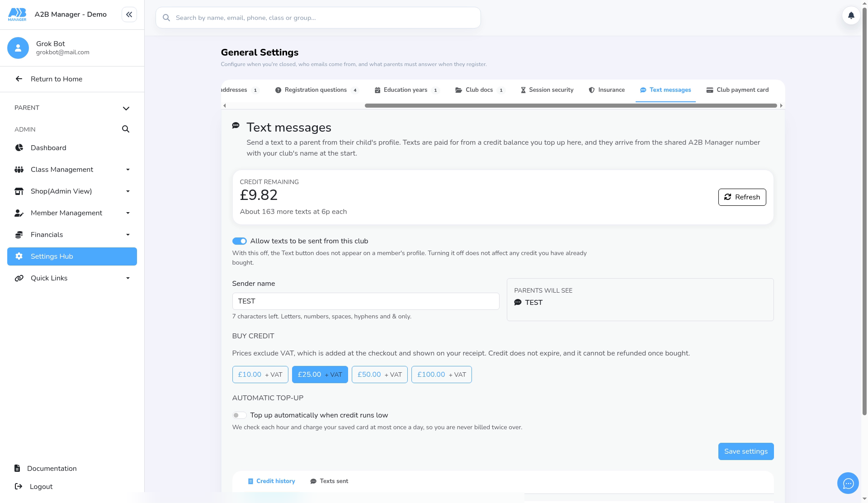Viewport: 868px width, 503px height.
Task: Buy £50.00 + VAT credit
Action: [x=379, y=375]
